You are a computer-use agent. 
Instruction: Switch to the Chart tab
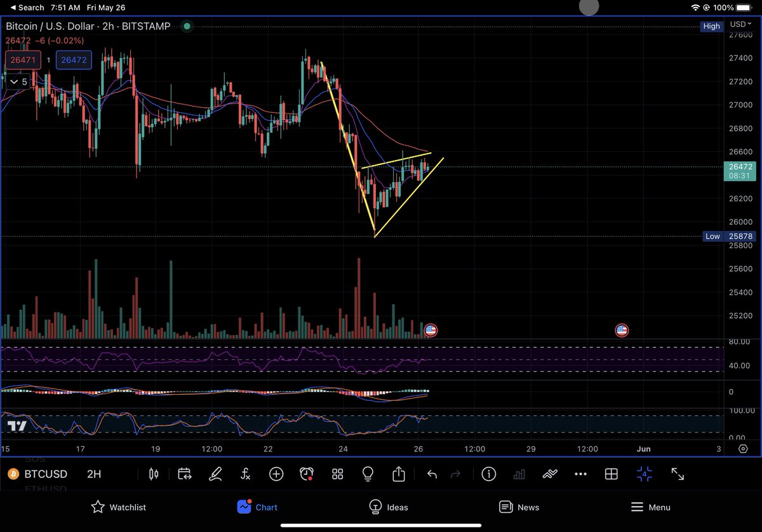[258, 507]
